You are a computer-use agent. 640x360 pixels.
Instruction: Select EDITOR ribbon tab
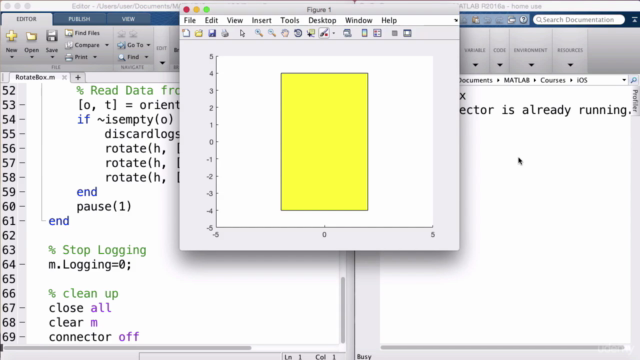[26, 19]
